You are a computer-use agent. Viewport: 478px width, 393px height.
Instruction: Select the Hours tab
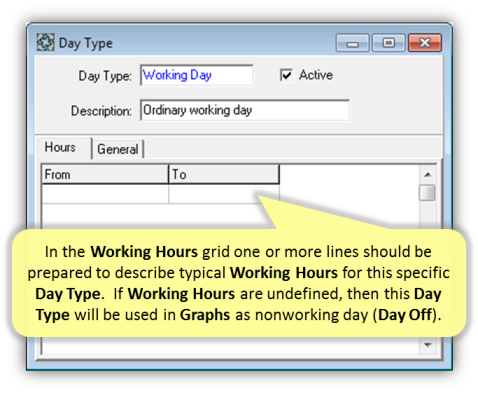[63, 147]
